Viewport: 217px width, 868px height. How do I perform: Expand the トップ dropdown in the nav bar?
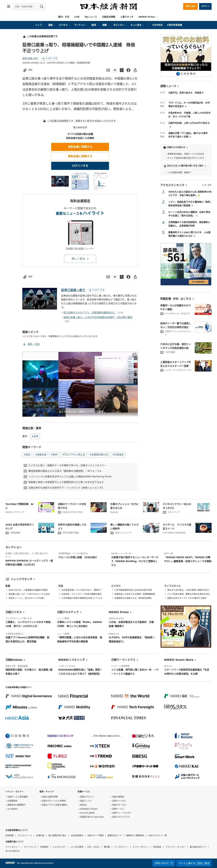(x=40, y=25)
